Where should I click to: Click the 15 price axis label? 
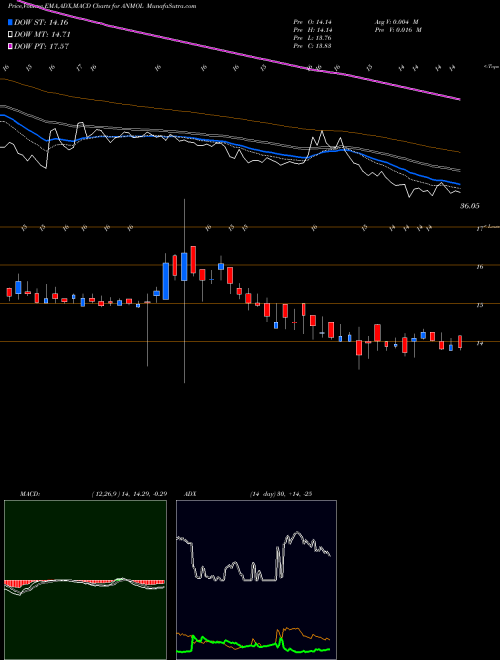click(479, 305)
